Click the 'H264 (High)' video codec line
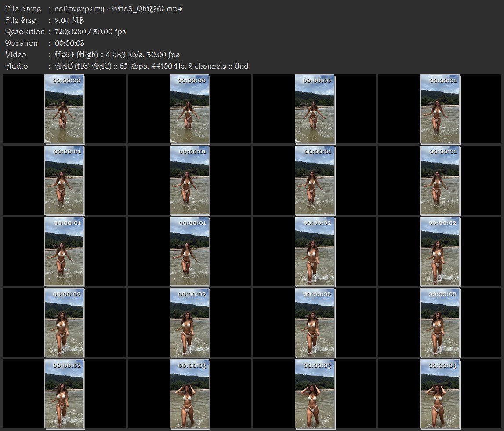The width and height of the screenshot is (504, 431). tap(117, 55)
